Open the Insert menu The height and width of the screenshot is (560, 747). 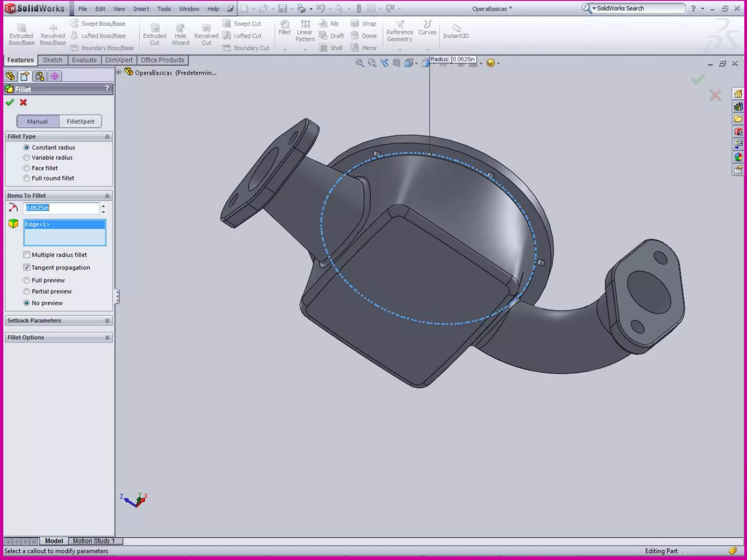pyautogui.click(x=141, y=9)
